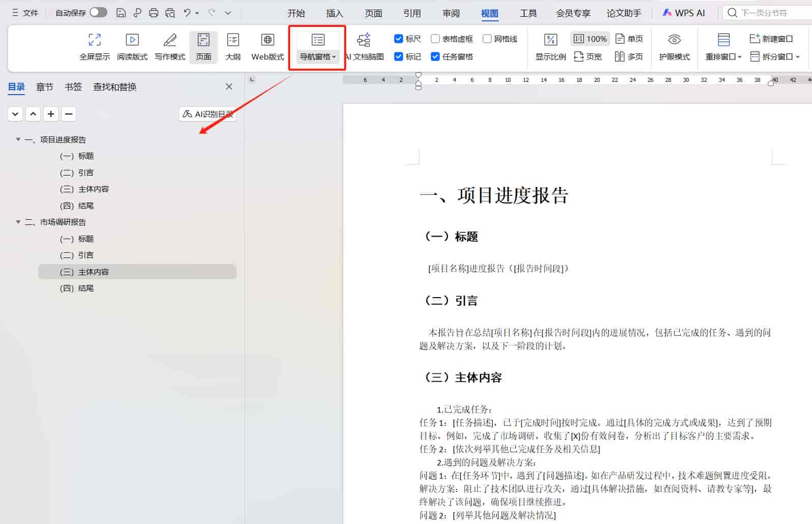The height and width of the screenshot is (524, 812).
Task: Select 一、项目进度报告 in the outline
Action: click(55, 139)
